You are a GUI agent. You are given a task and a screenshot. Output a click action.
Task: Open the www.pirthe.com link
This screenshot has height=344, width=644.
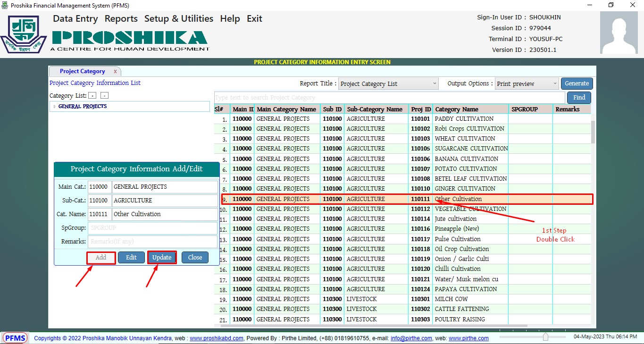(468, 338)
